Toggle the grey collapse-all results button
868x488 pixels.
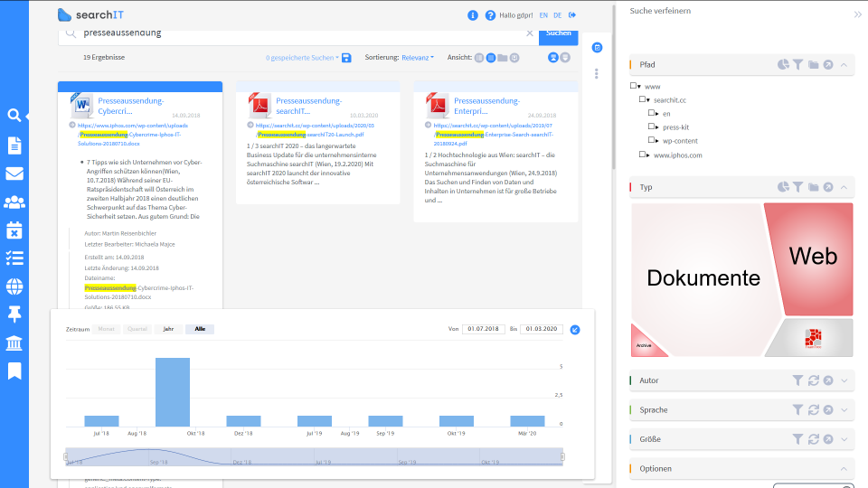[565, 58]
